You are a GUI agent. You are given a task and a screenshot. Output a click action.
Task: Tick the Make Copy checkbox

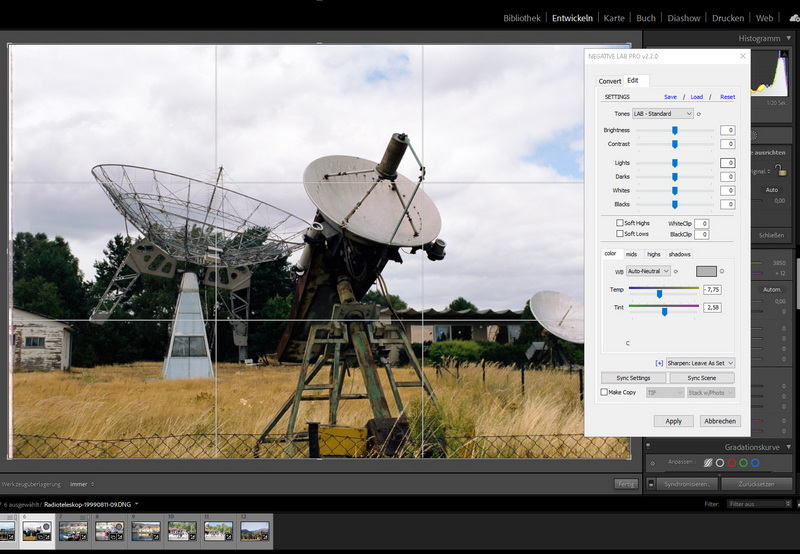(x=604, y=393)
